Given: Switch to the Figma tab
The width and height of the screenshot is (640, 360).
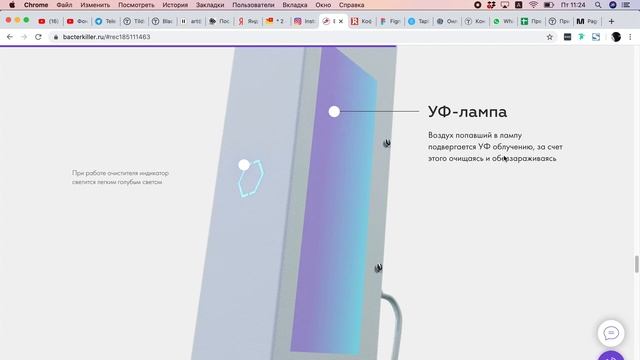Looking at the screenshot, I should (x=390, y=21).
